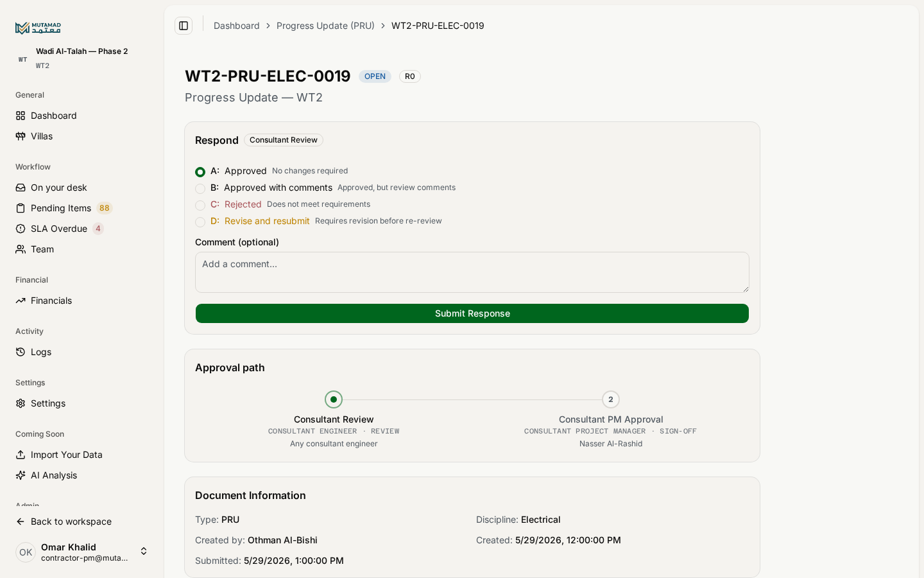The width and height of the screenshot is (924, 578).
Task: Click the Add a comment text field
Action: [472, 272]
